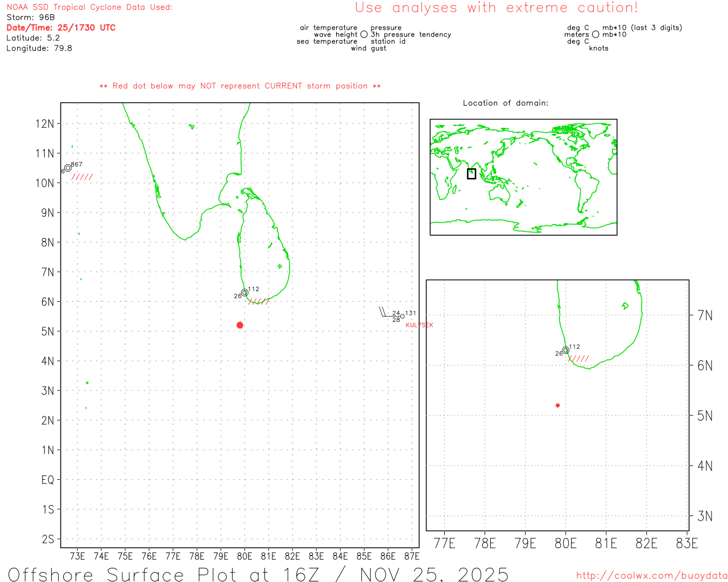The height and width of the screenshot is (582, 728).
Task: Select station circle 112 in the inset map
Action: [565, 350]
